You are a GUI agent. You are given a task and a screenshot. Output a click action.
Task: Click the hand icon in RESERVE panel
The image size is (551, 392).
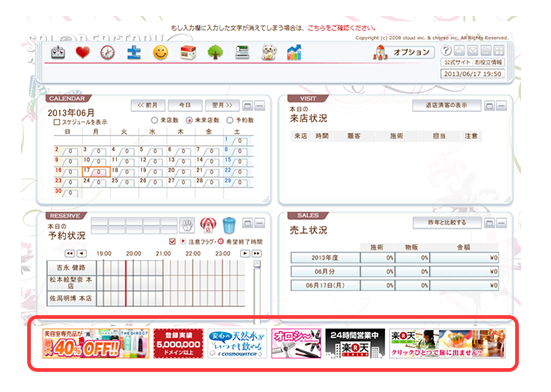tap(187, 225)
